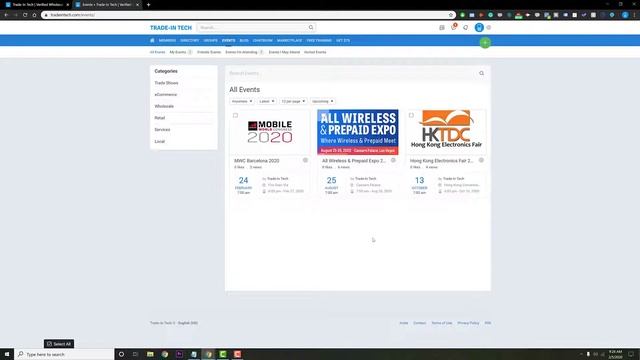Reload the page with the browser refresh button
Image resolution: width=640 pixels, height=360 pixels.
(25, 15)
